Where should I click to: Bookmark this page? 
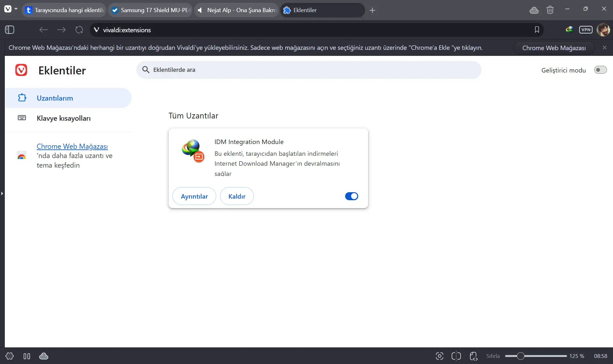coord(537,30)
